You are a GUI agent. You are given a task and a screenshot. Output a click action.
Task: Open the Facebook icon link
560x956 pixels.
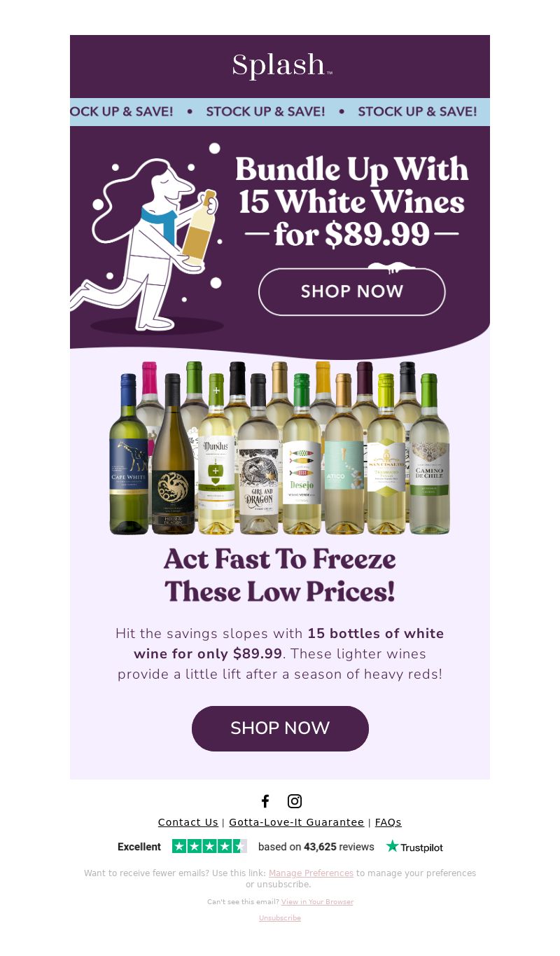[x=265, y=801]
